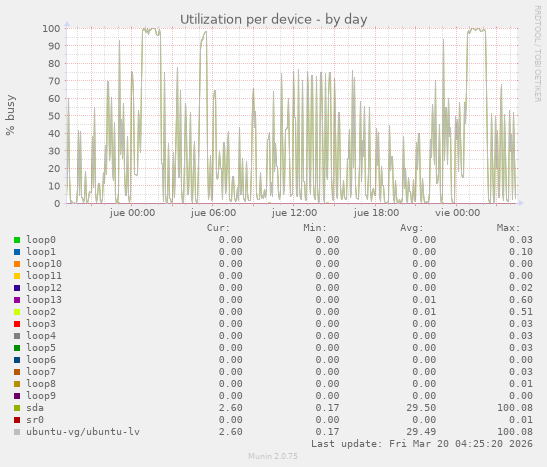Click the loop12 max value 0.02
Viewport: 547px width, 467px height.
pos(521,288)
